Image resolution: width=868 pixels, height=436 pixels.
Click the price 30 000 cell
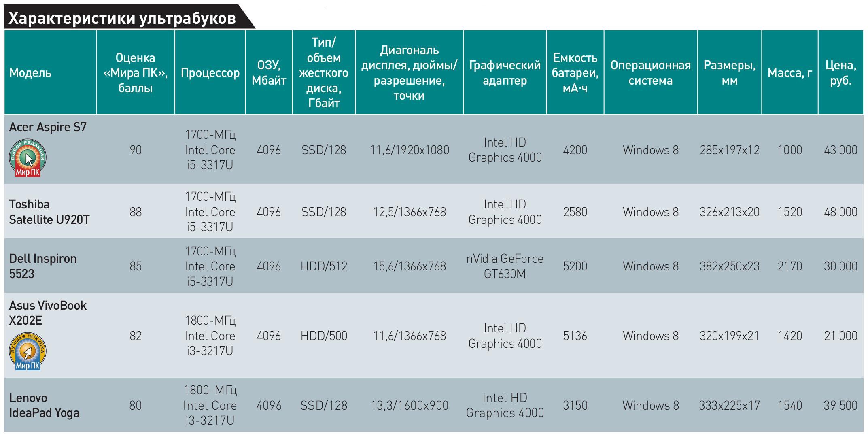coord(840,266)
